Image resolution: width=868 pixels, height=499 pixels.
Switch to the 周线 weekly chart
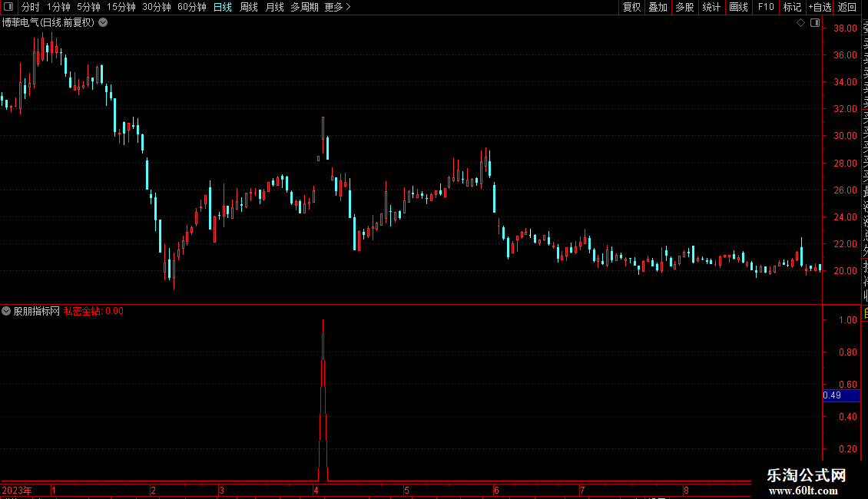click(249, 7)
